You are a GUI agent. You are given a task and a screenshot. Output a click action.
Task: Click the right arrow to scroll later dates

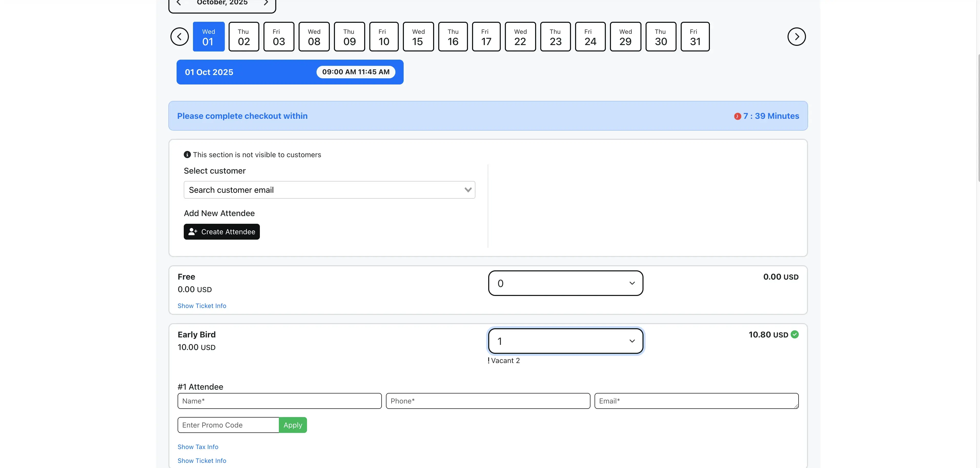[x=796, y=36]
